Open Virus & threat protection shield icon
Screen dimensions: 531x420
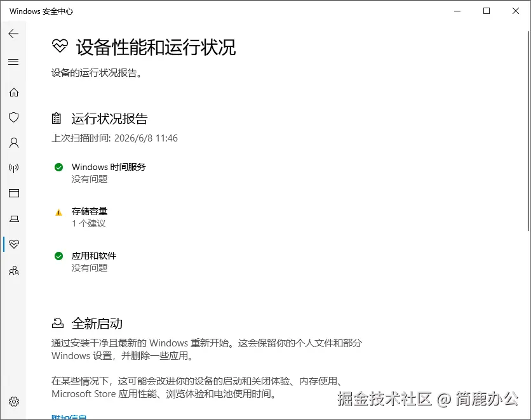click(x=14, y=117)
